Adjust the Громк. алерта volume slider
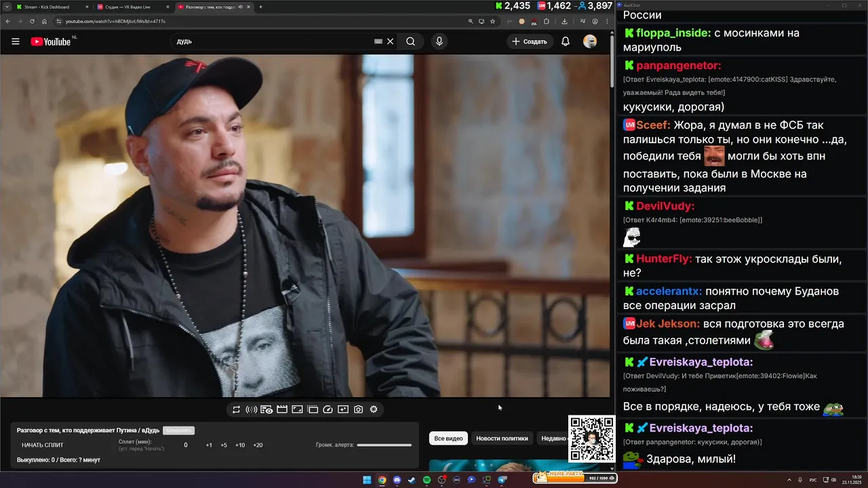Screen dimensions: 868x488 point(384,445)
